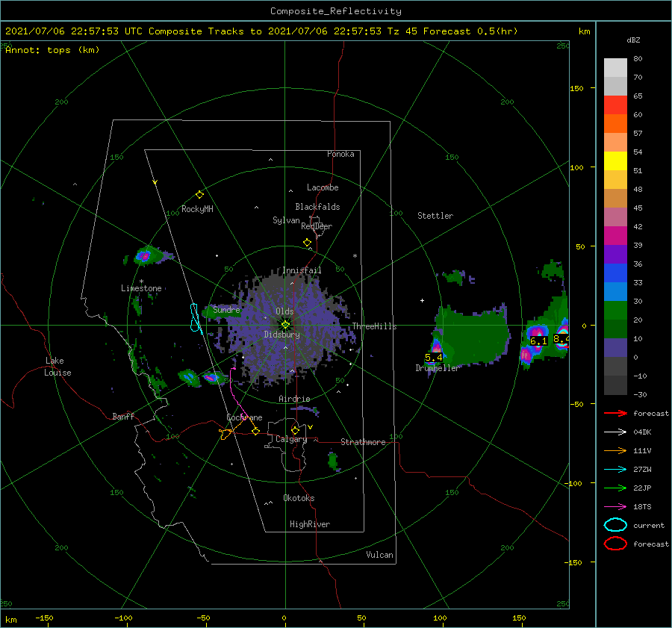
Task: Click the light gray 80 dBZ swatch
Action: [x=615, y=67]
